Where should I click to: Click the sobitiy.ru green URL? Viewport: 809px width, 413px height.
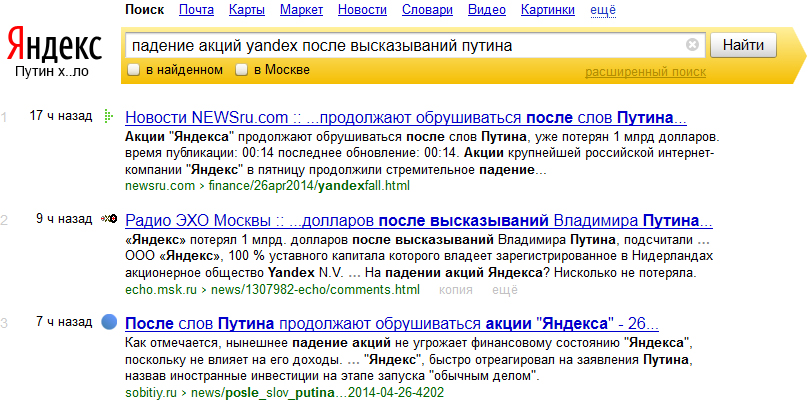click(284, 393)
